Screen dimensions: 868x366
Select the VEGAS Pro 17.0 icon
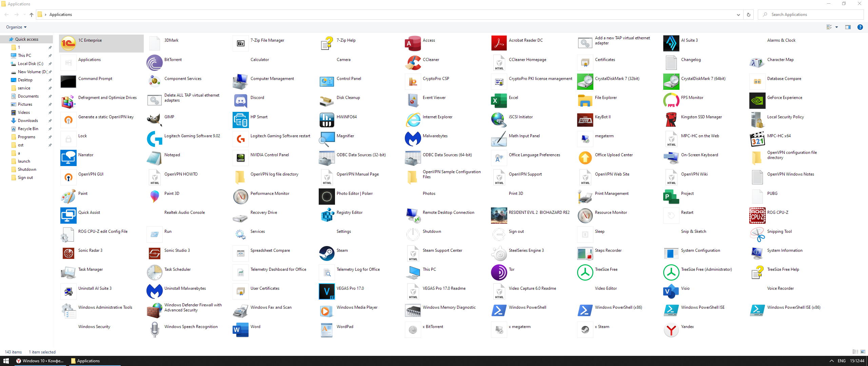tap(327, 291)
